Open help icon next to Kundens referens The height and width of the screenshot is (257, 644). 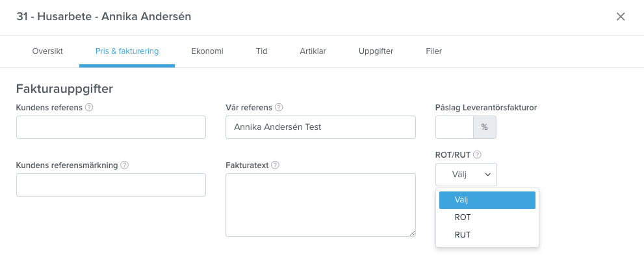[89, 107]
